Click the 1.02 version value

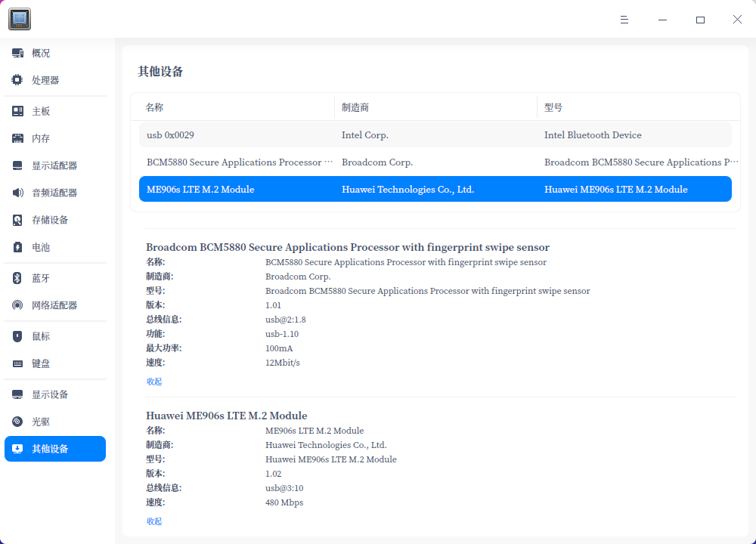tap(274, 473)
